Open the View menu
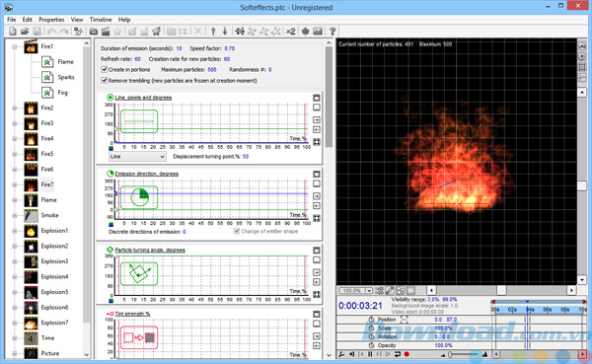Screen dimensions: 592x364 pos(77,20)
